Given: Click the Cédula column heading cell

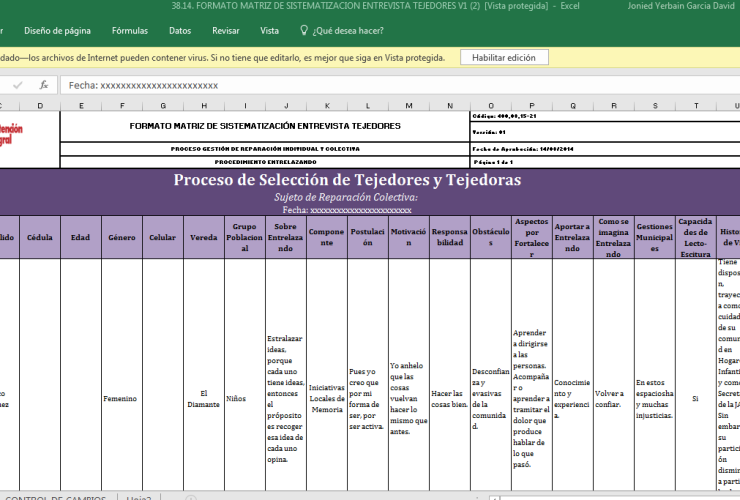Looking at the screenshot, I should [40, 237].
